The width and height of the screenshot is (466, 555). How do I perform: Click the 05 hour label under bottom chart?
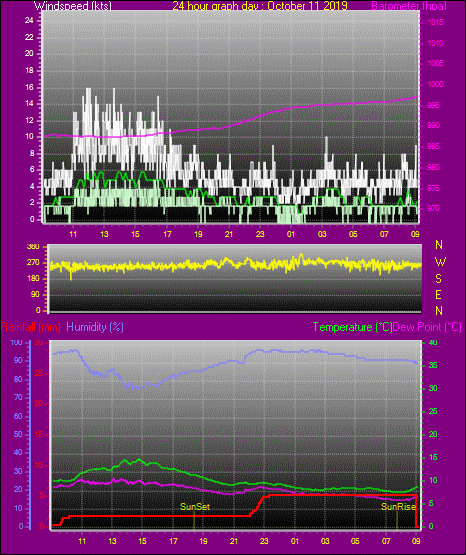click(355, 541)
